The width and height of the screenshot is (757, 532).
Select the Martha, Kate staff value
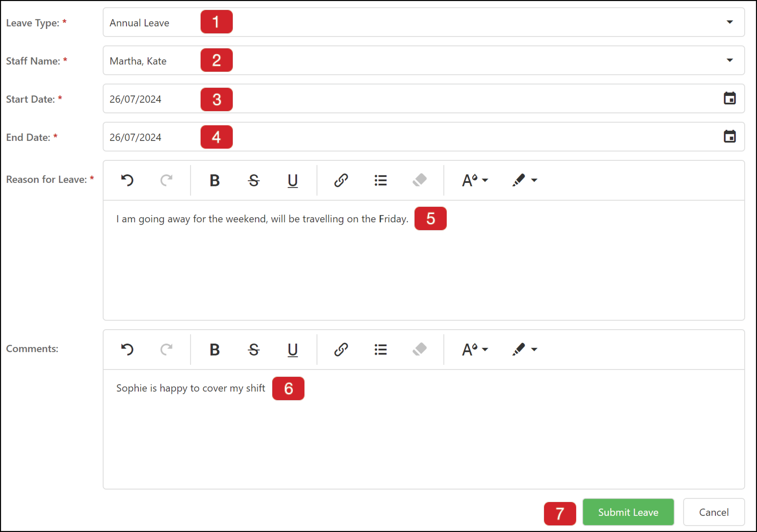(138, 61)
